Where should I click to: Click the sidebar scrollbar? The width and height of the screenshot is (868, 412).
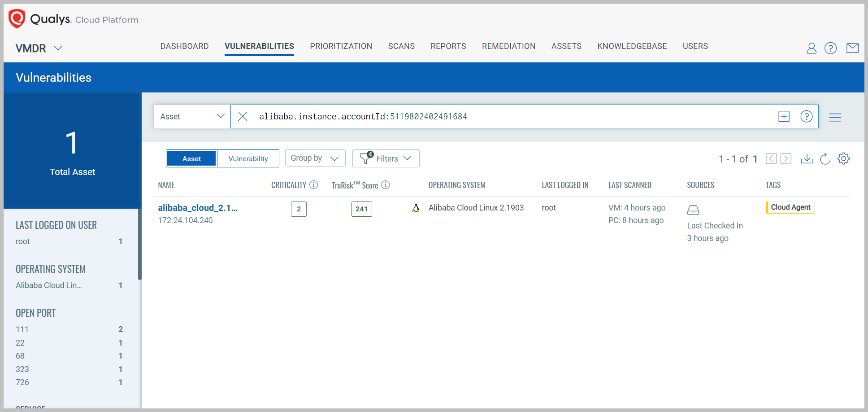tap(140, 245)
